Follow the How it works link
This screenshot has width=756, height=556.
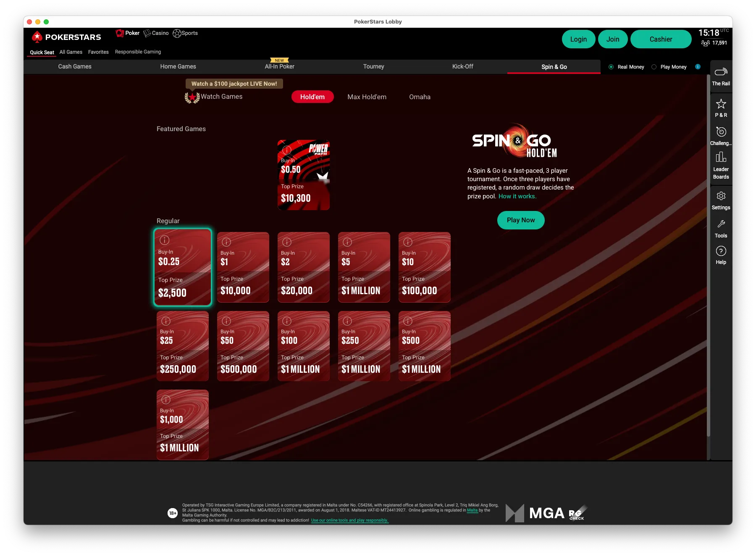[517, 196]
